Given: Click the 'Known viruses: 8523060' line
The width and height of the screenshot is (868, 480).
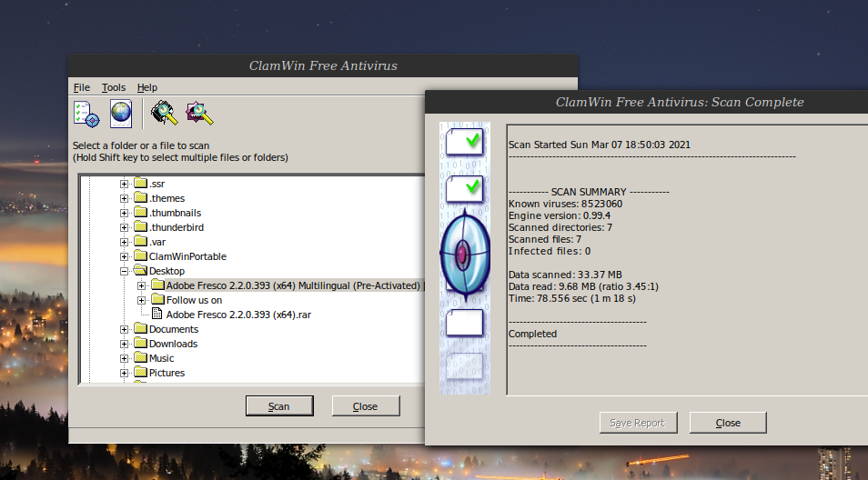Looking at the screenshot, I should coord(565,204).
